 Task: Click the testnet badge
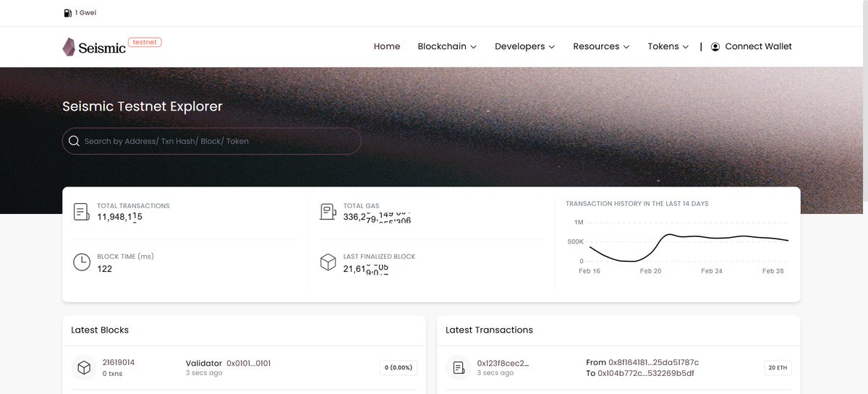(145, 42)
